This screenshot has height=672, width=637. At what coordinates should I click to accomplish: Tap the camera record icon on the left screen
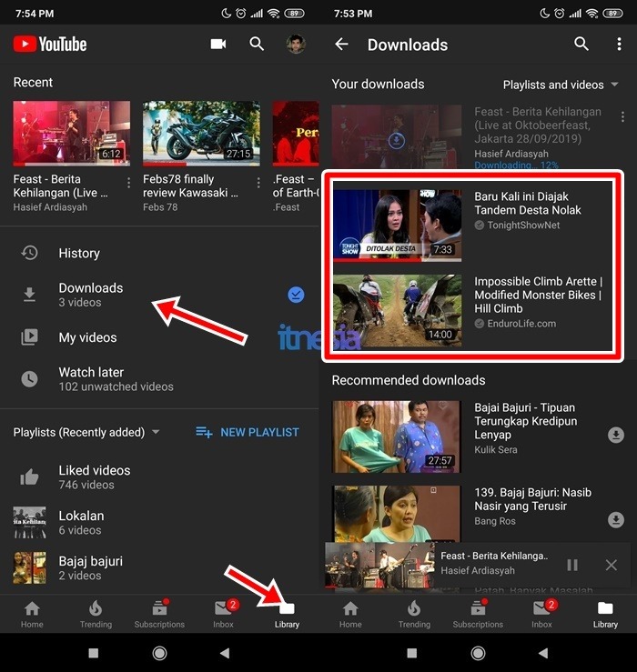pyautogui.click(x=217, y=44)
